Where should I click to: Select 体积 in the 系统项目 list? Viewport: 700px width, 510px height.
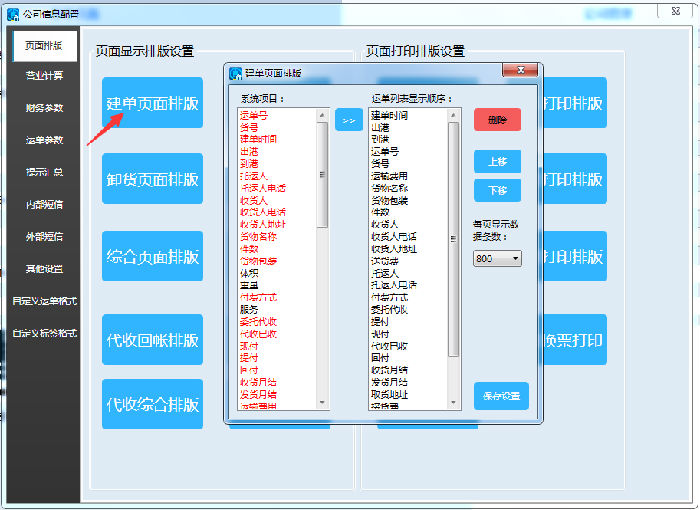249,273
